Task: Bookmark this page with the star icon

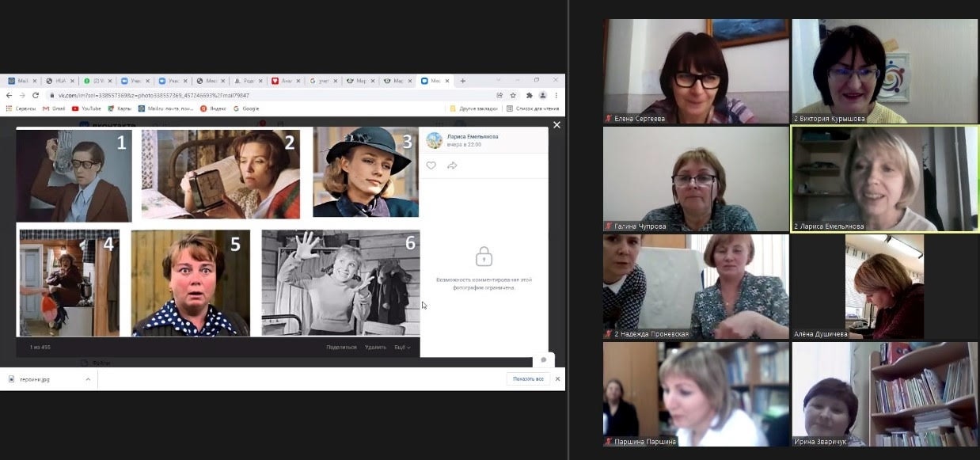Action: [513, 95]
